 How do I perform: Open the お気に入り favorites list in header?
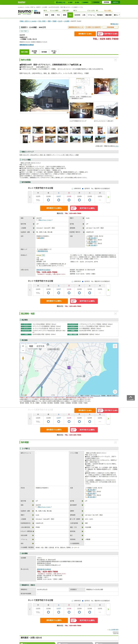click(61, 2)
